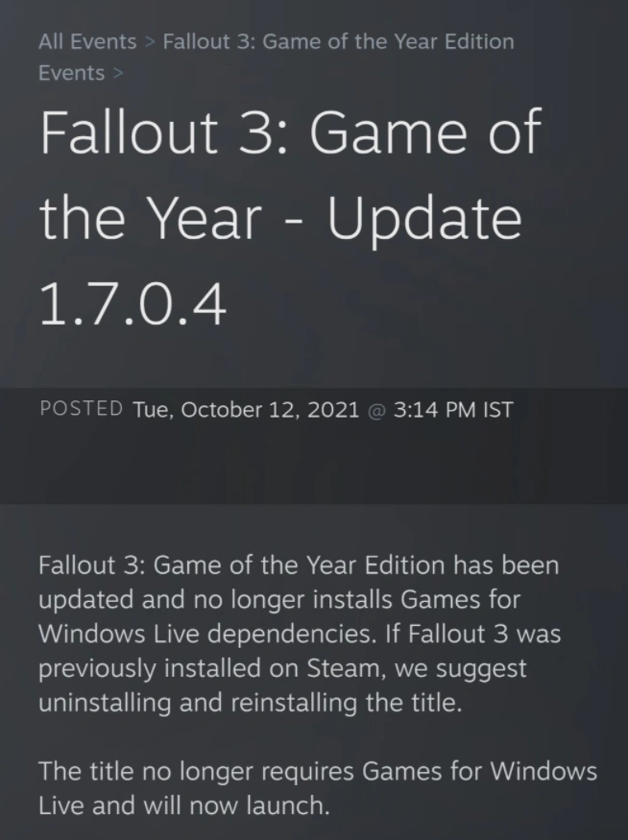
Task: Click the version number 1.7.0.4 in the headline
Action: click(x=133, y=303)
